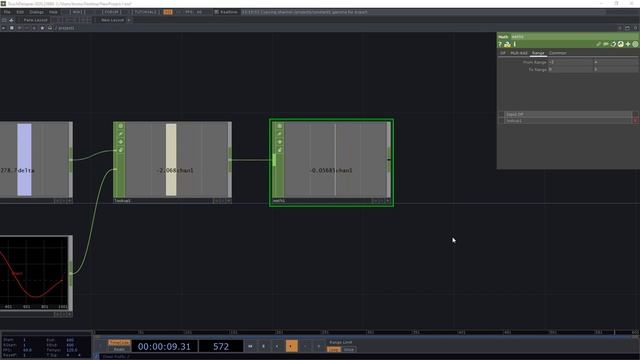Toggle the third flag on math1 node

pyautogui.click(x=280, y=142)
